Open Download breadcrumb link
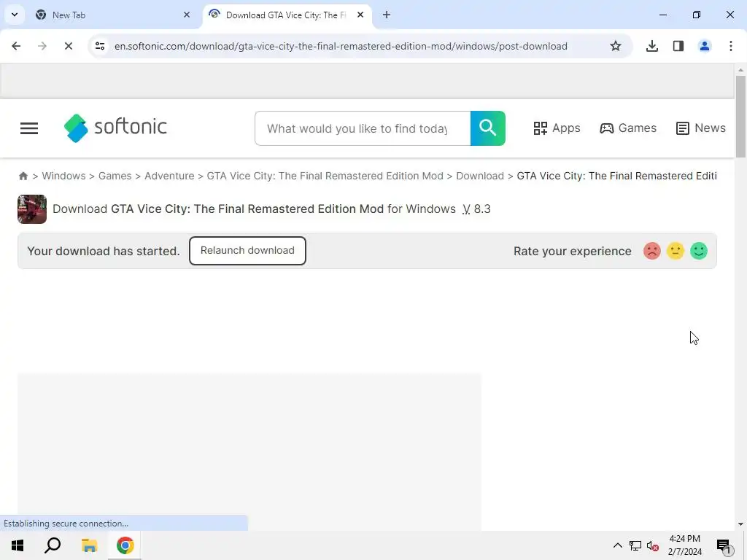 (x=480, y=176)
